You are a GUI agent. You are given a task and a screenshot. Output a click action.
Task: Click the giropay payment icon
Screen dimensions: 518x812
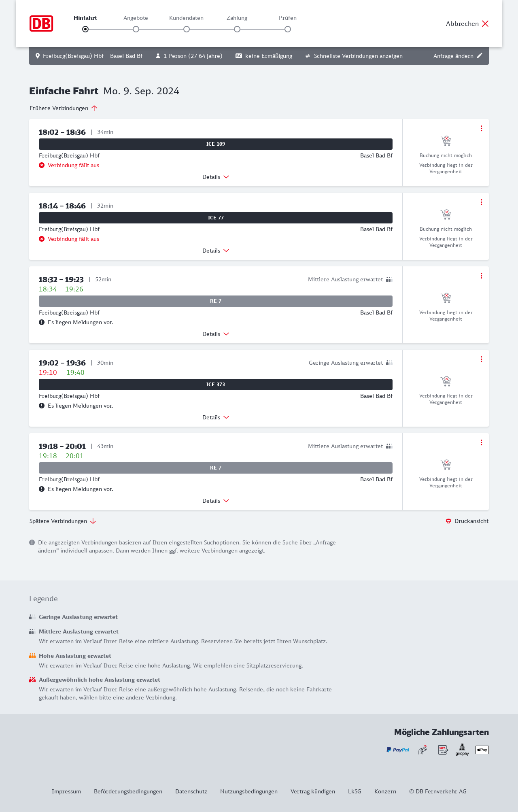tap(462, 750)
